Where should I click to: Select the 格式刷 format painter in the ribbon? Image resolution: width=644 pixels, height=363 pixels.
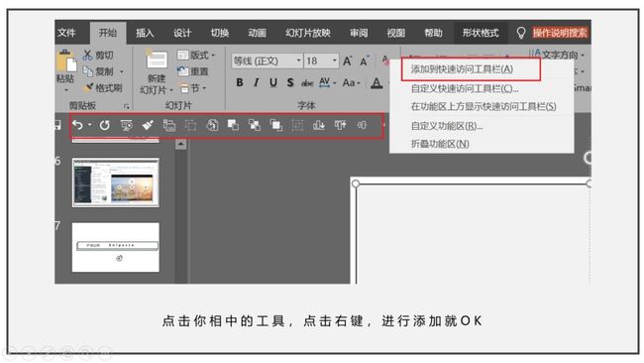[103, 88]
